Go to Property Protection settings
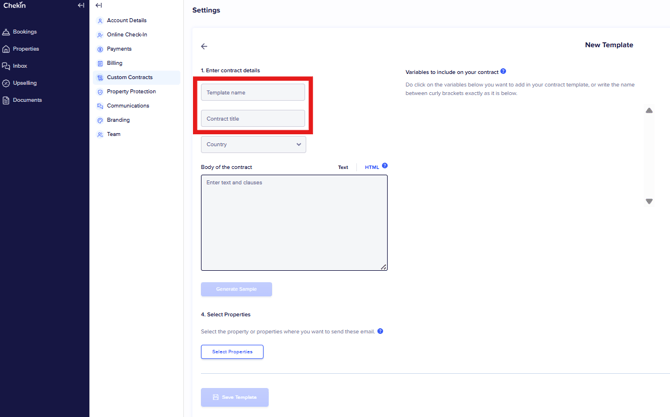Image resolution: width=670 pixels, height=417 pixels. click(x=131, y=91)
